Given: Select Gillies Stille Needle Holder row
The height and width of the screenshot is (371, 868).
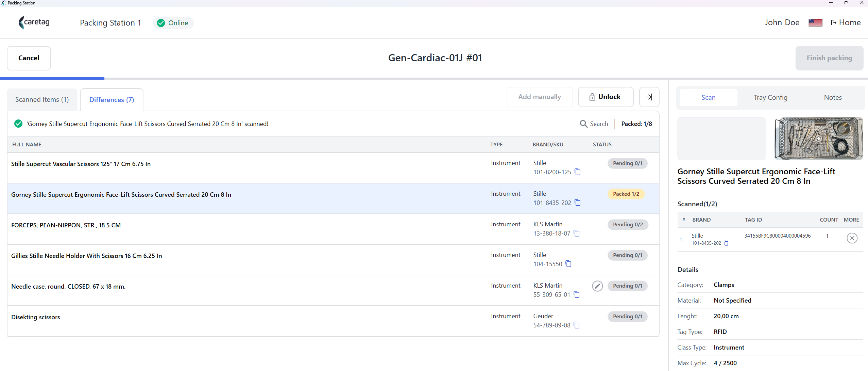Looking at the screenshot, I should tap(333, 260).
